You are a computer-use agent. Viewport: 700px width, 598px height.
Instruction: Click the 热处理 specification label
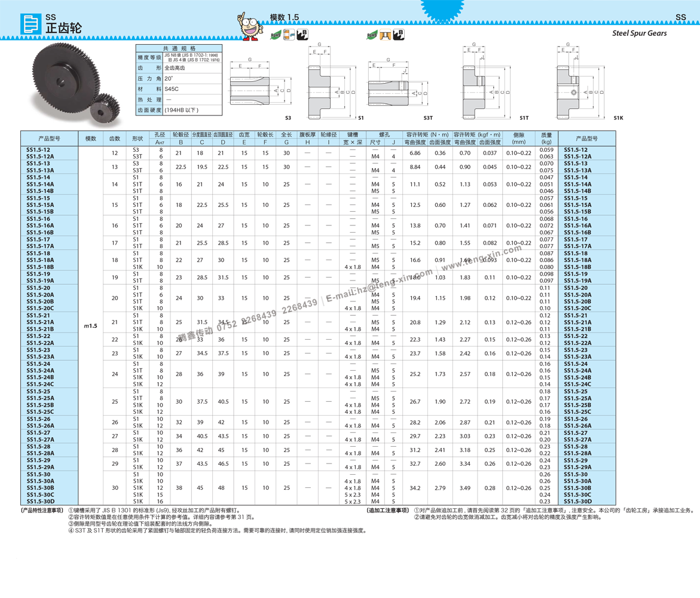pyautogui.click(x=149, y=100)
